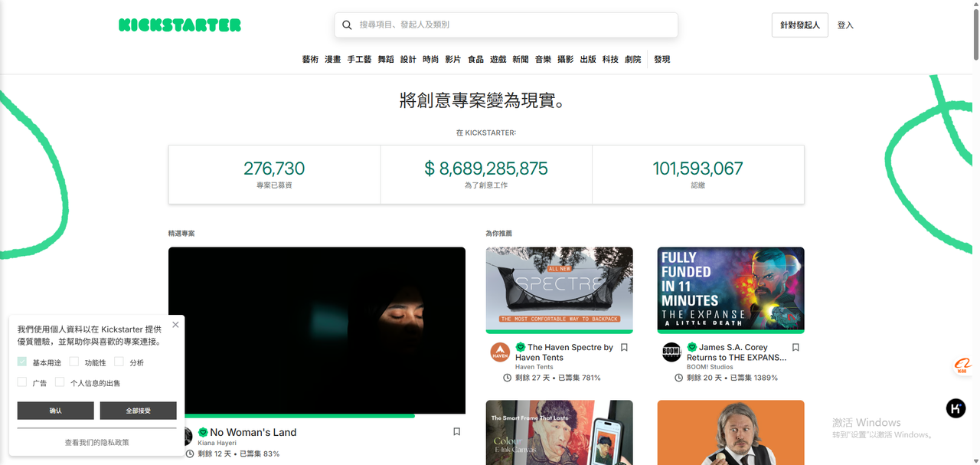Check the 分析 cookie checkbox
Viewport: 980px width, 465px height.
click(119, 362)
